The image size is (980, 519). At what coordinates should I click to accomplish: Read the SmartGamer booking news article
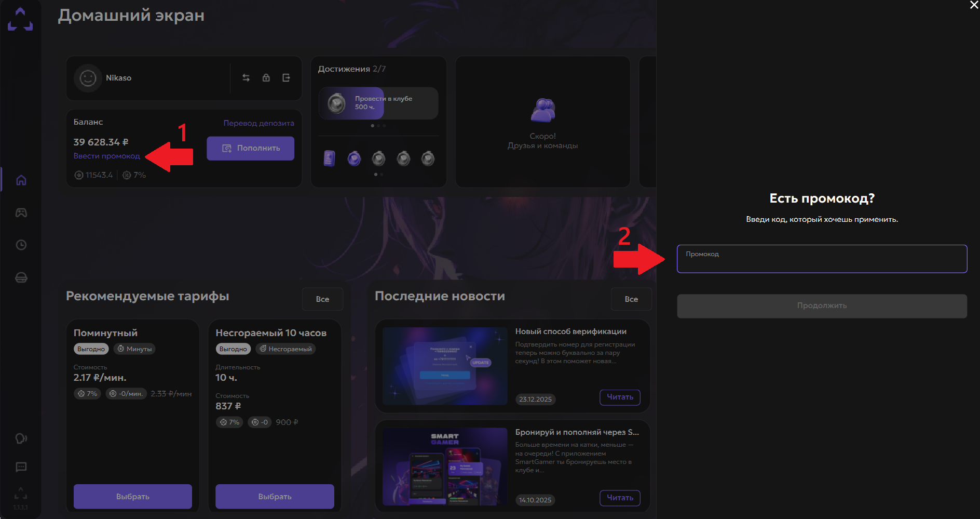tap(620, 498)
